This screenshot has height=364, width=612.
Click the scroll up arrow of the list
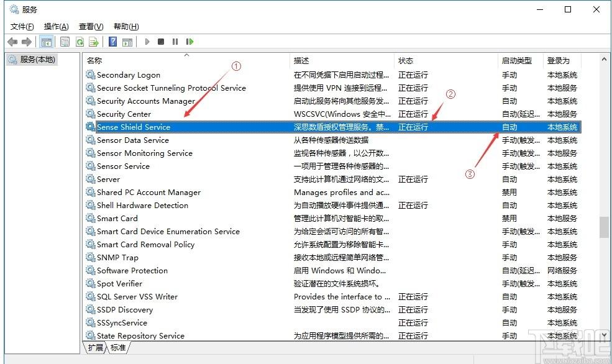[x=604, y=60]
